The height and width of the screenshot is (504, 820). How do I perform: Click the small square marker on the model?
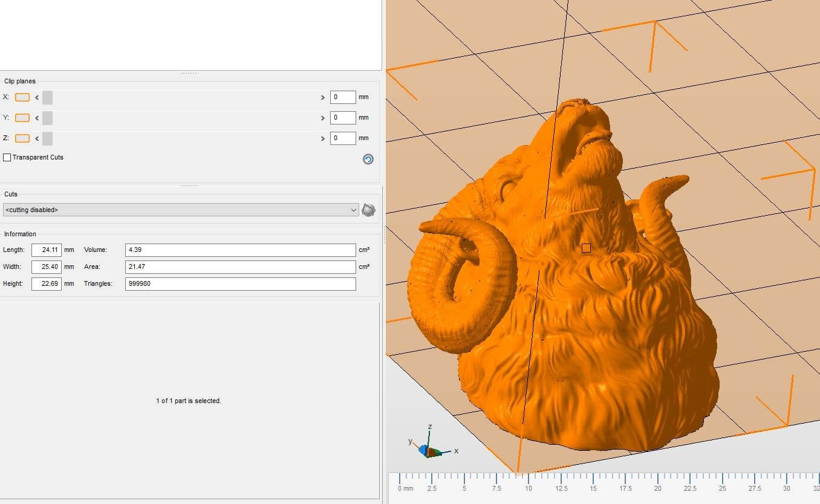pyautogui.click(x=585, y=248)
